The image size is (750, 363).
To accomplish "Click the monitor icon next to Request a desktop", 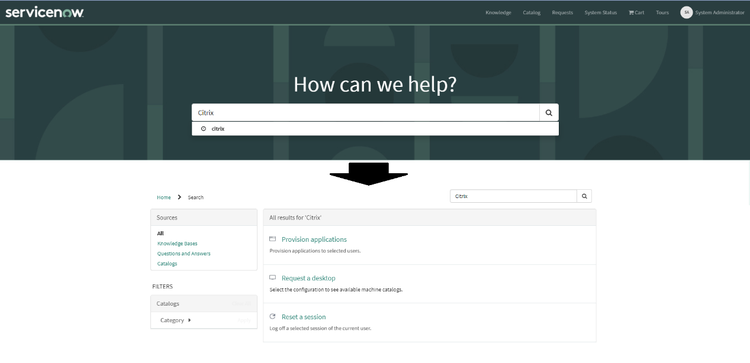I will point(273,278).
